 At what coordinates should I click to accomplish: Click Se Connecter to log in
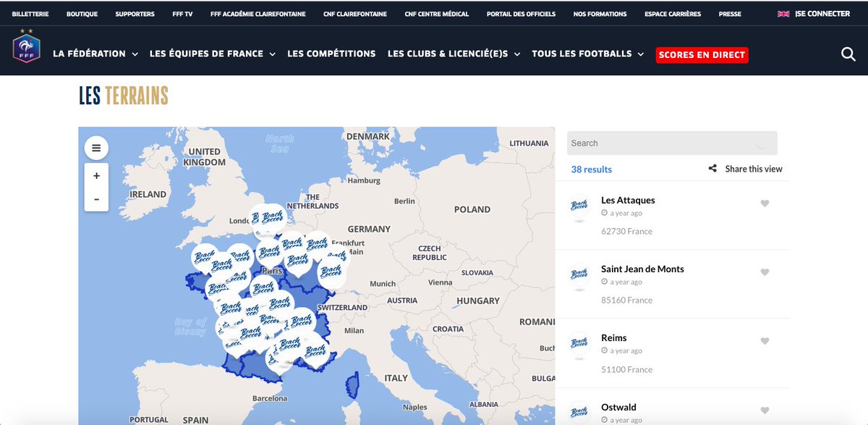[x=822, y=14]
